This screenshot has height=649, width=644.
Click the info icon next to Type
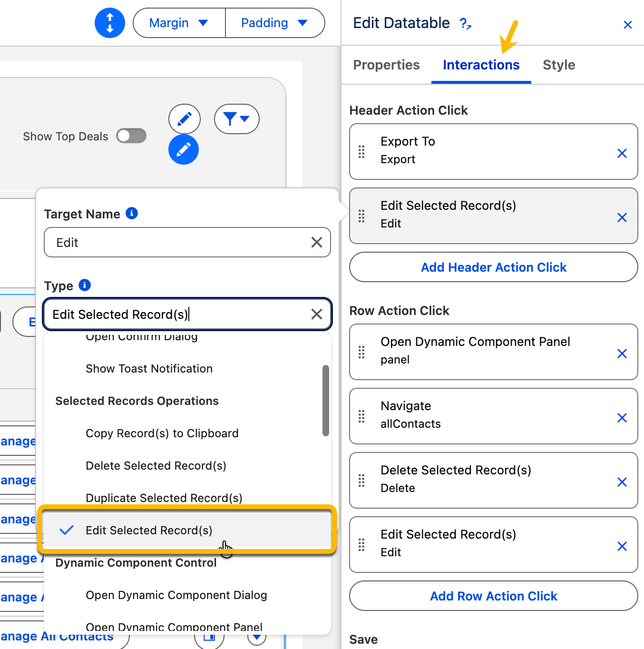click(x=85, y=285)
